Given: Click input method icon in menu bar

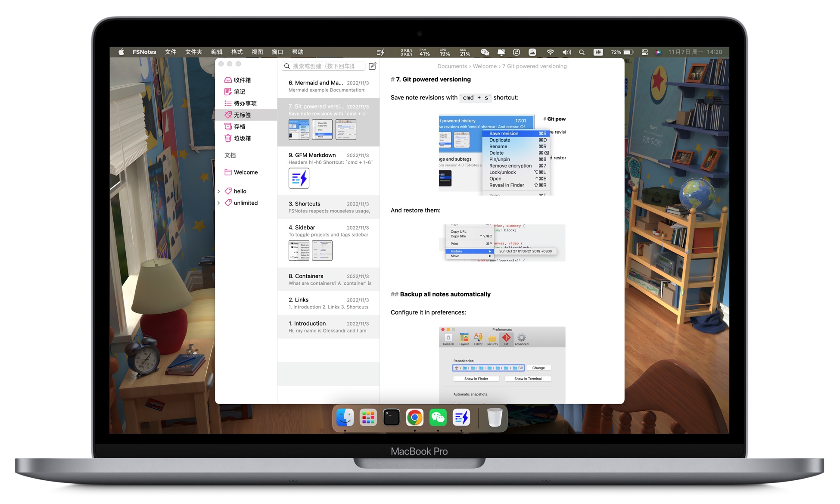Looking at the screenshot, I should (x=598, y=52).
